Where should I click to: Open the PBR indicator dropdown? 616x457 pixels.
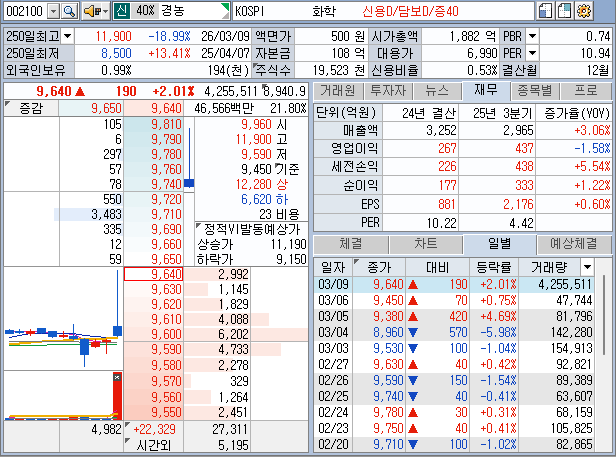click(x=532, y=36)
